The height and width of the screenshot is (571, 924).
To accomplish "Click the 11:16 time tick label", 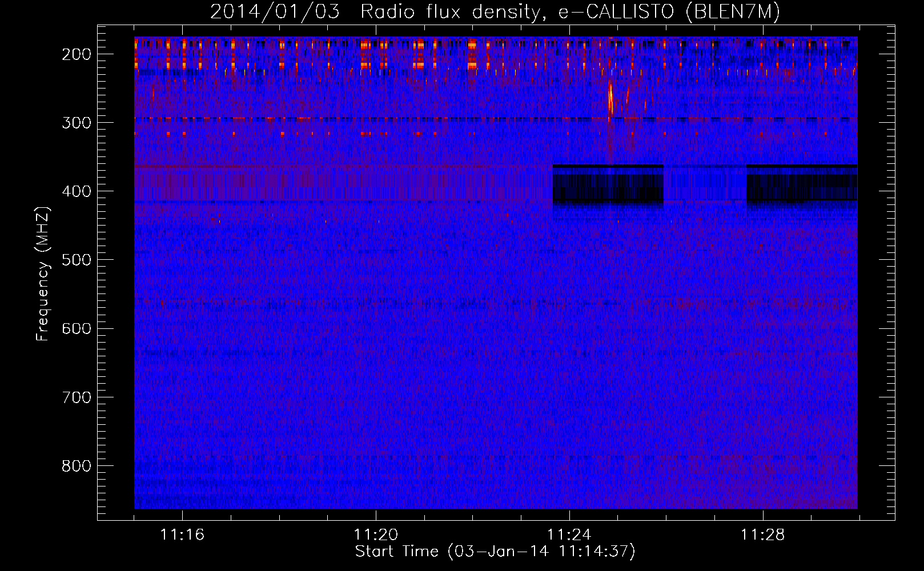I will [182, 534].
